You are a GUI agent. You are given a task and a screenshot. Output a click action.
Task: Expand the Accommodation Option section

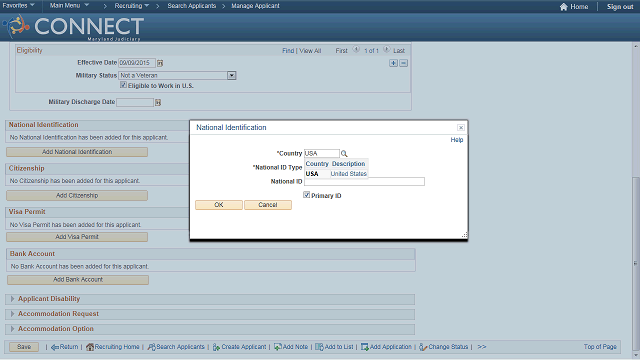tap(12, 329)
